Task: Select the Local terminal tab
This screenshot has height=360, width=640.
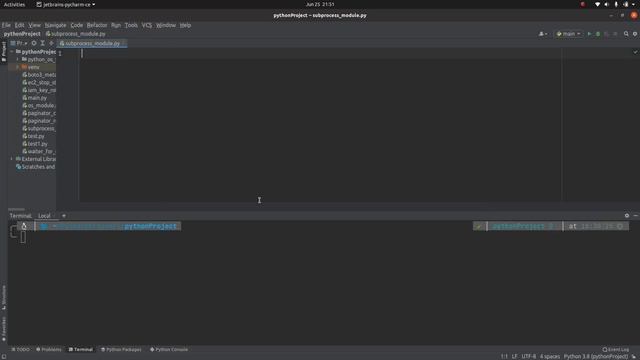Action: 44,216
